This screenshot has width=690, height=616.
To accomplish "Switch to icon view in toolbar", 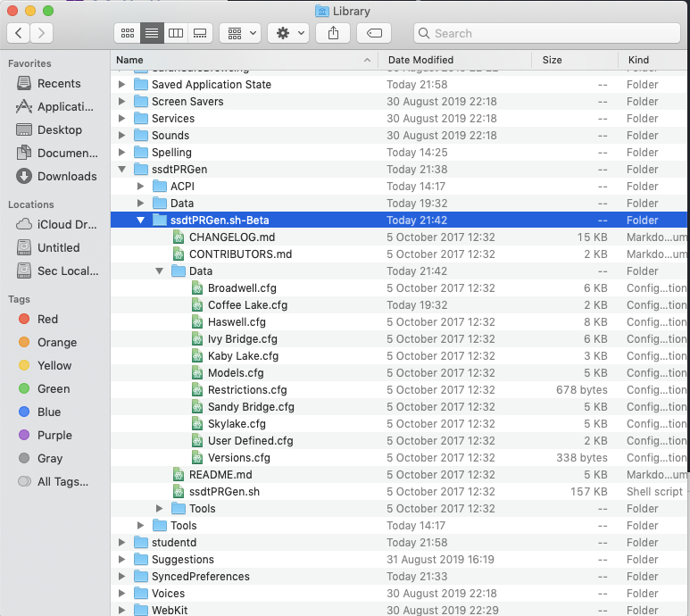I will click(128, 33).
